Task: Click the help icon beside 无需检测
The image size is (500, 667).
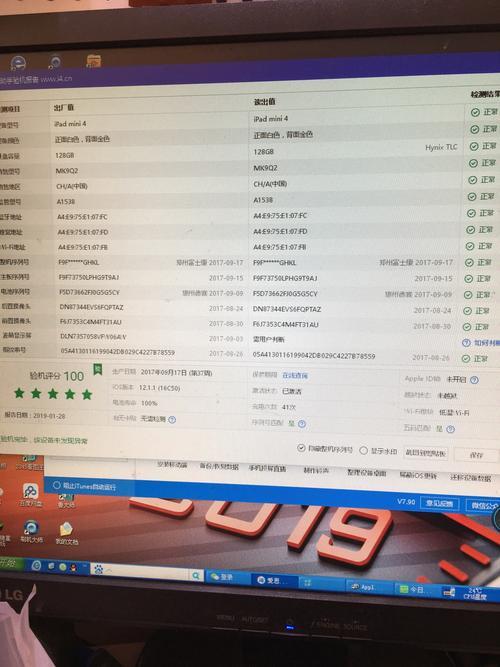Action: pos(172,419)
